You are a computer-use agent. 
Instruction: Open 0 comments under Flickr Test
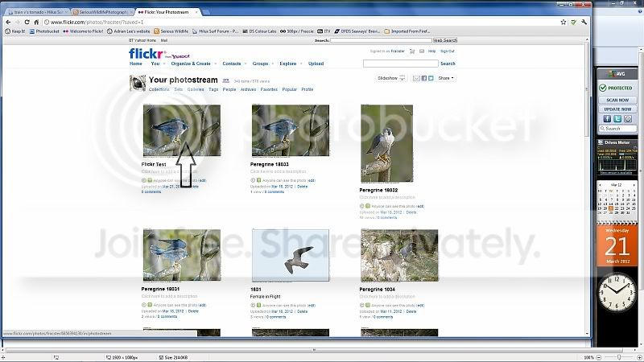pyautogui.click(x=151, y=191)
